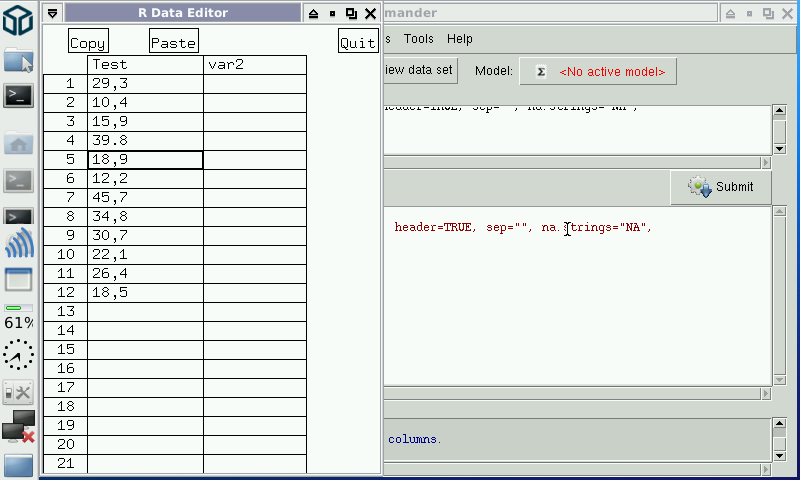Viewport: 800px width, 480px height.
Task: Click the Submit gear arrow icon
Action: pyautogui.click(x=699, y=187)
